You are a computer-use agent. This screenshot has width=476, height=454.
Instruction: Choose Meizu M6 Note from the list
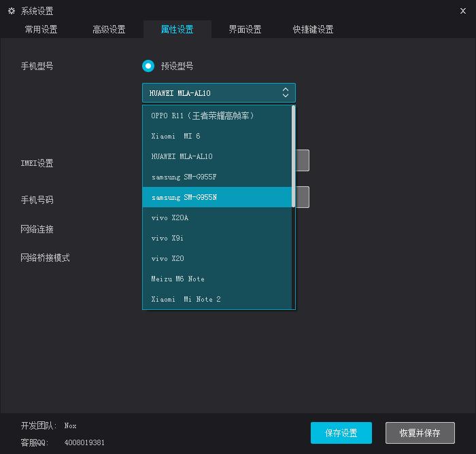pos(217,279)
